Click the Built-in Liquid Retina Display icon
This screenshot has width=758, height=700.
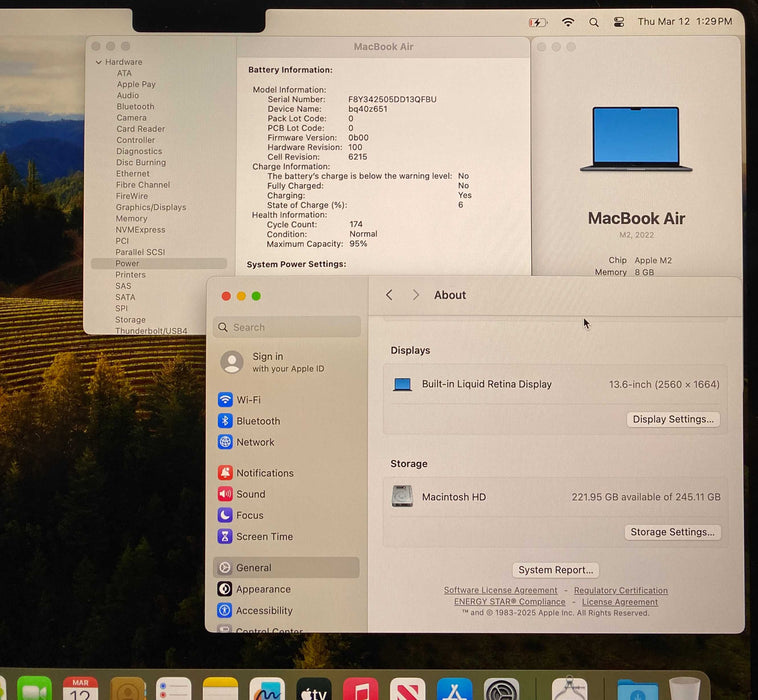tap(402, 384)
